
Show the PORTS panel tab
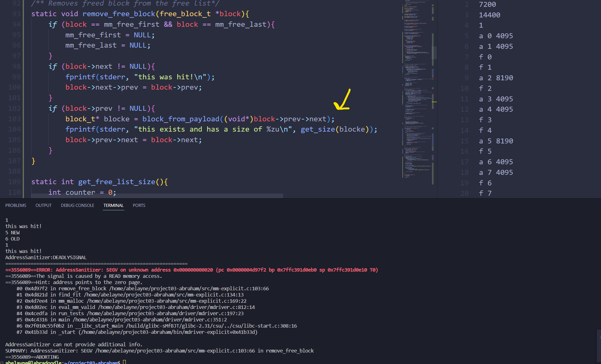click(x=139, y=205)
